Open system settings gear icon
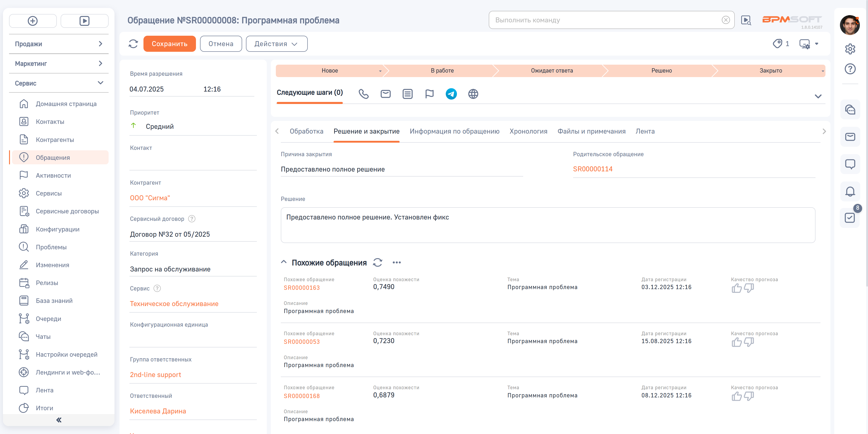 tap(850, 49)
